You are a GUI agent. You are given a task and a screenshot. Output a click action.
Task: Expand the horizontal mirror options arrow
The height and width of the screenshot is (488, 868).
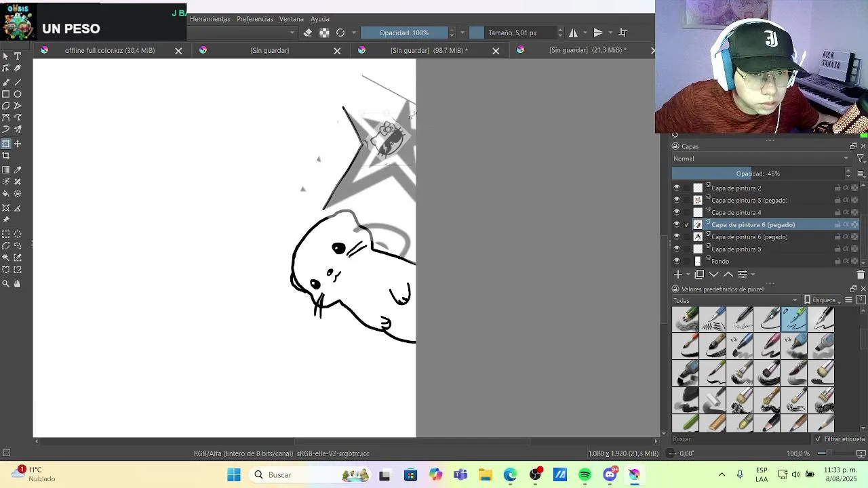(585, 33)
